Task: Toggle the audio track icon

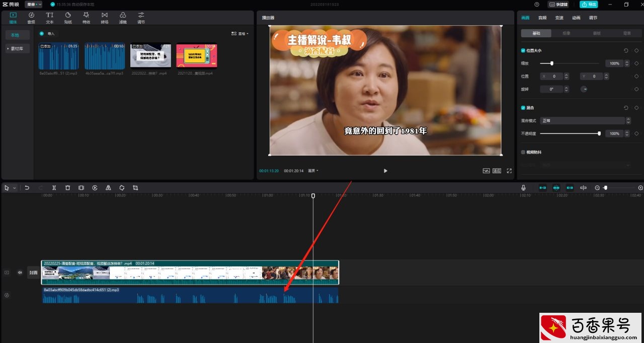Action: (x=7, y=295)
